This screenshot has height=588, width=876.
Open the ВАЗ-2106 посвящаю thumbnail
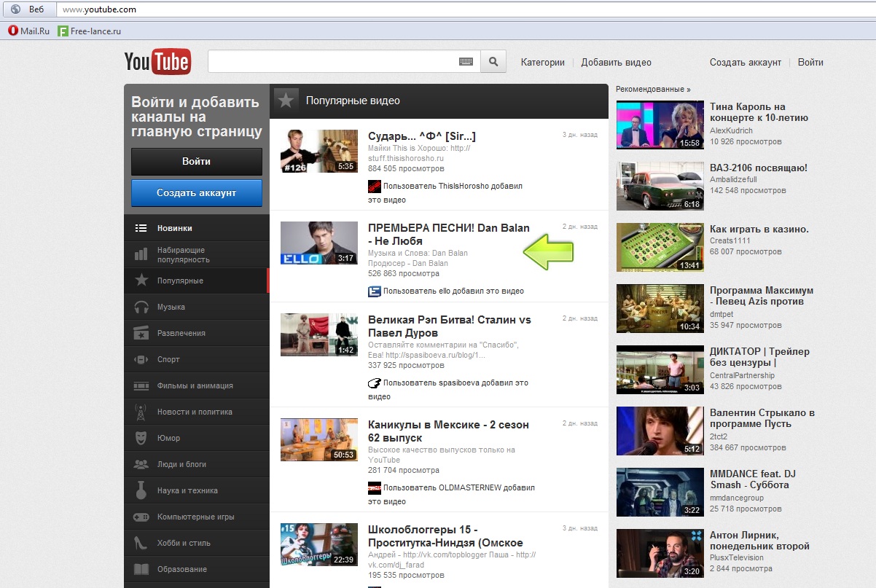click(x=660, y=186)
